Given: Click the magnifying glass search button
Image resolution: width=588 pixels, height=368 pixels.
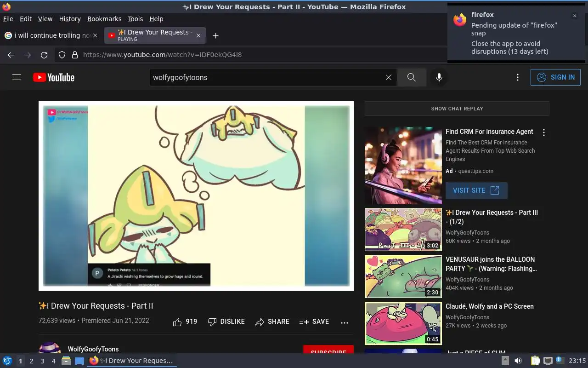Looking at the screenshot, I should point(412,77).
